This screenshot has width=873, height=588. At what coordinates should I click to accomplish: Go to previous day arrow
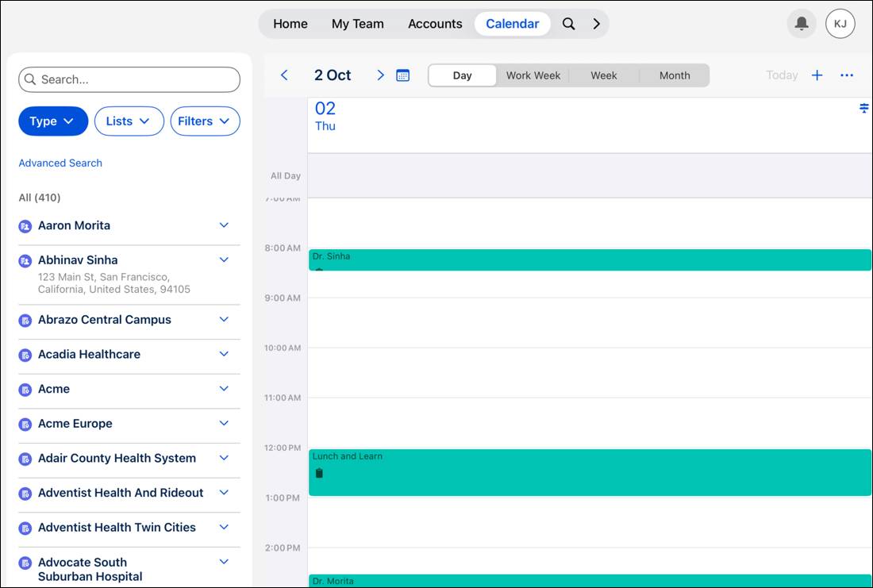284,75
